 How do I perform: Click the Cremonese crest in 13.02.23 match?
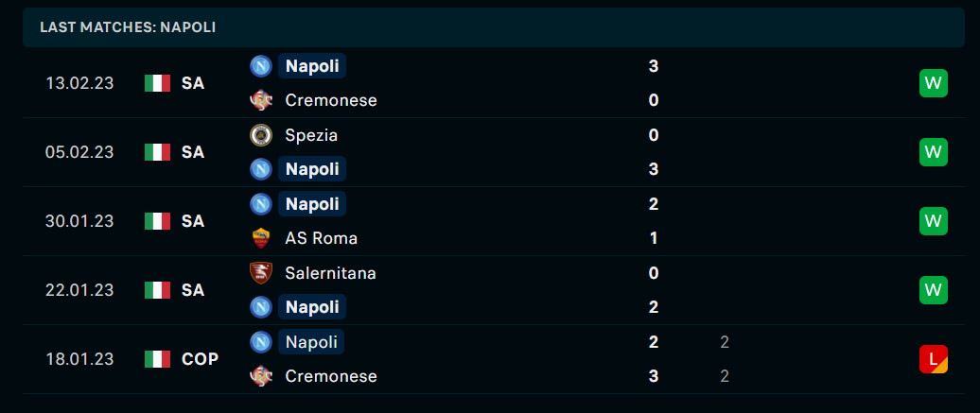click(261, 100)
